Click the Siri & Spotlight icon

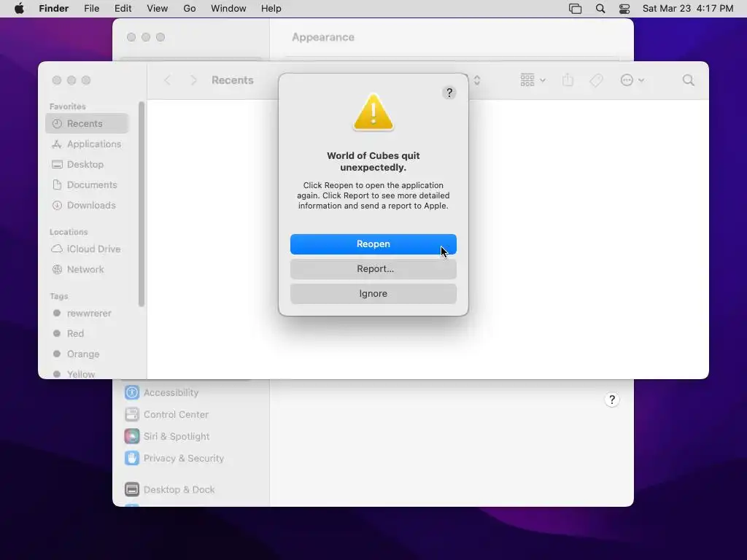click(132, 436)
